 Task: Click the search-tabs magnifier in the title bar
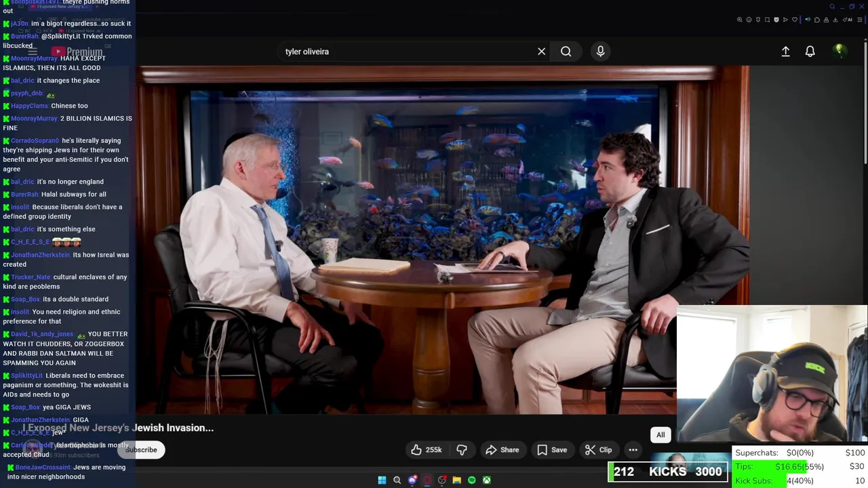click(x=832, y=7)
